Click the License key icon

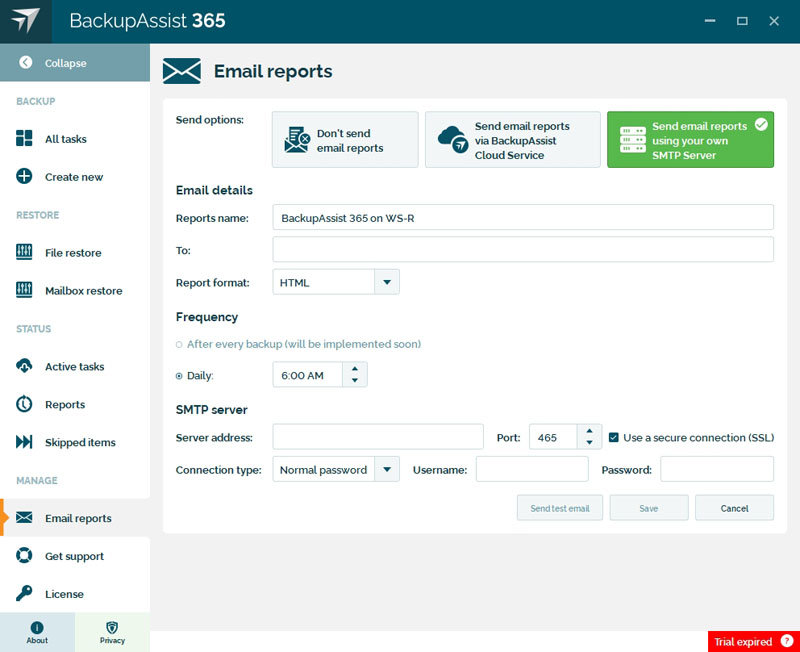click(24, 593)
